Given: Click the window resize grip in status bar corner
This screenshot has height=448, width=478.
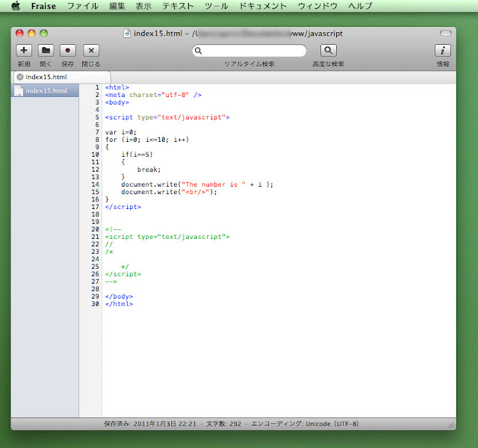Looking at the screenshot, I should tap(451, 425).
